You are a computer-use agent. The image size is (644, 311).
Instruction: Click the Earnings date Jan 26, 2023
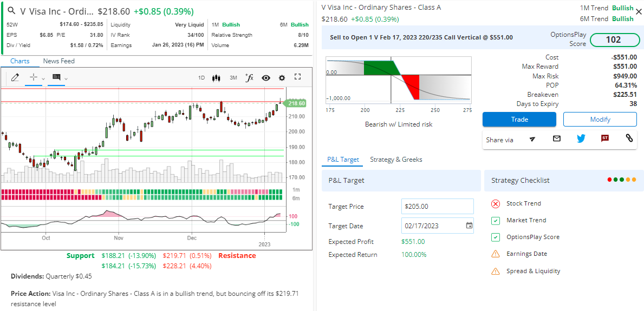(x=178, y=45)
